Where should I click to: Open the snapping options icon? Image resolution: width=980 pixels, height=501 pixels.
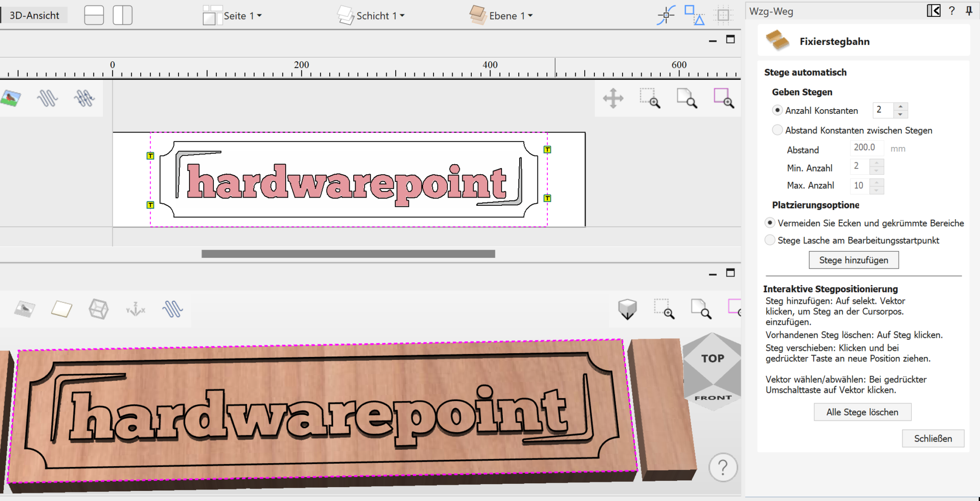point(666,15)
